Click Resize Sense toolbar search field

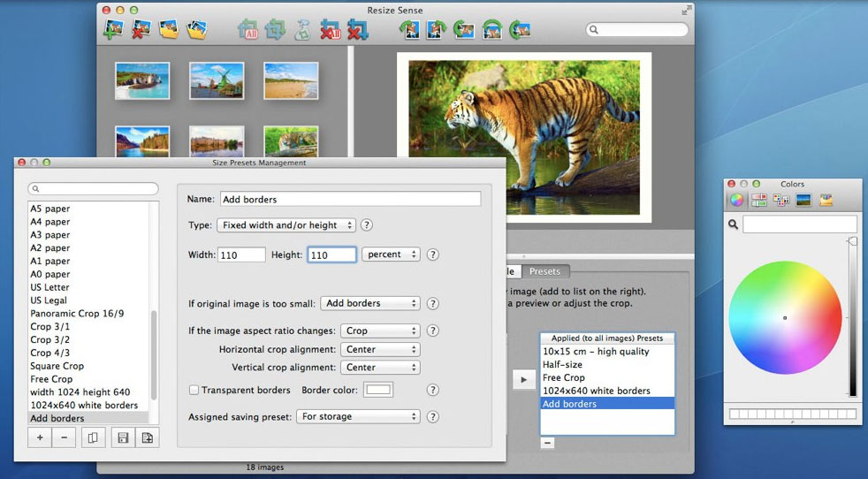pyautogui.click(x=637, y=29)
